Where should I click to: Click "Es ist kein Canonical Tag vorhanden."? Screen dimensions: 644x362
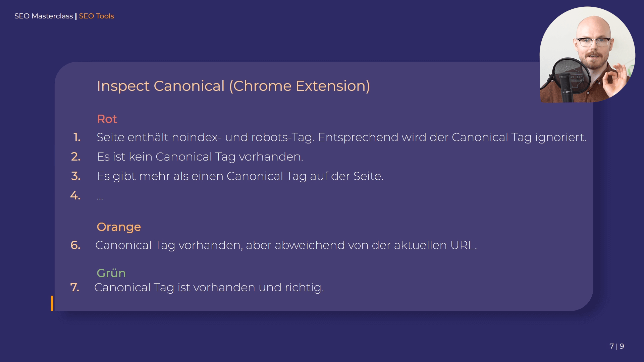click(200, 157)
